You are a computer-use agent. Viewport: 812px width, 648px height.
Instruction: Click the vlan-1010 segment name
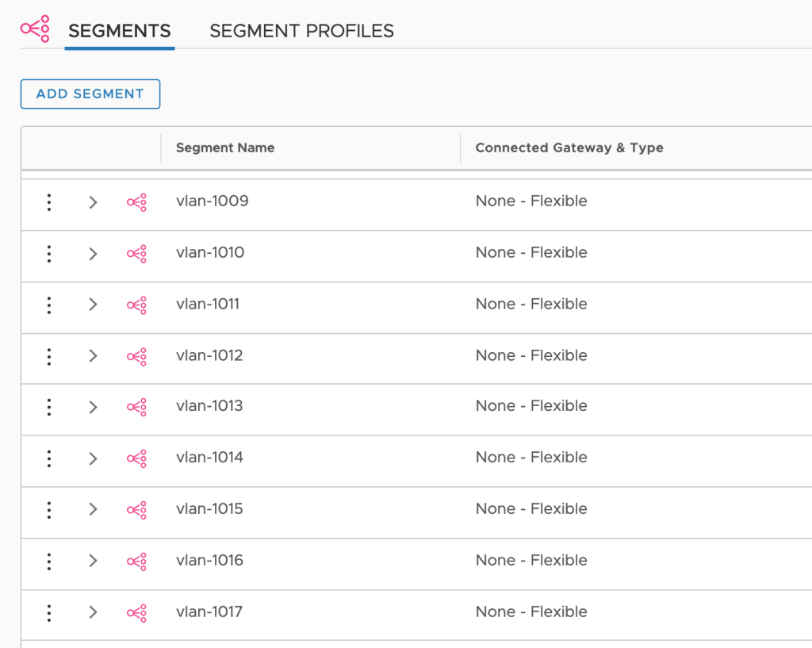pyautogui.click(x=210, y=253)
